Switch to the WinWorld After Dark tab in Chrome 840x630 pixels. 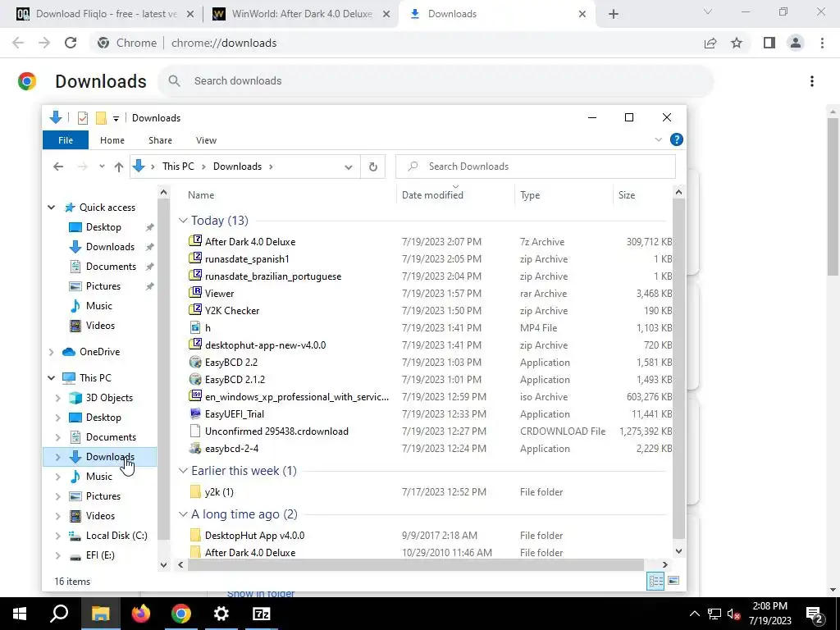[x=302, y=14]
